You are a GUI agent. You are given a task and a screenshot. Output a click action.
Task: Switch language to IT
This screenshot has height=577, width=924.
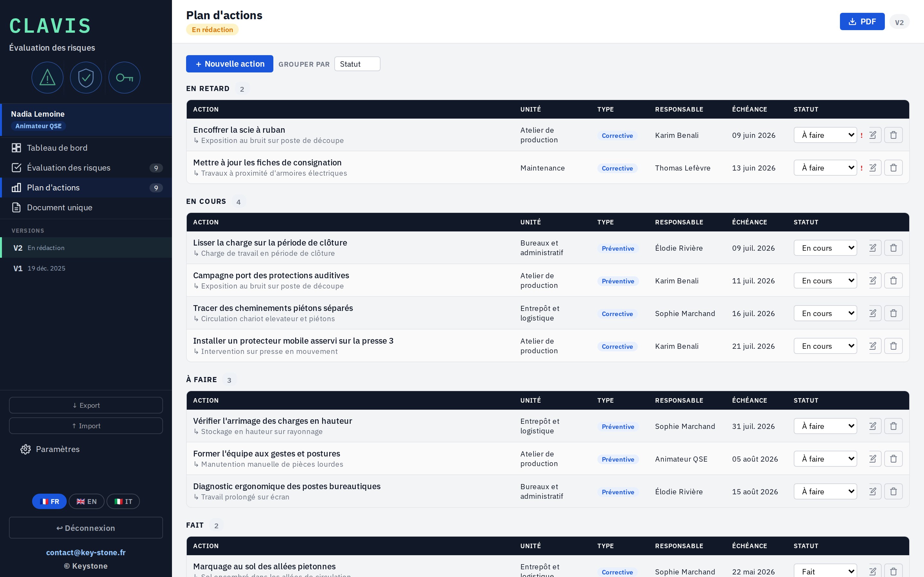(x=123, y=501)
